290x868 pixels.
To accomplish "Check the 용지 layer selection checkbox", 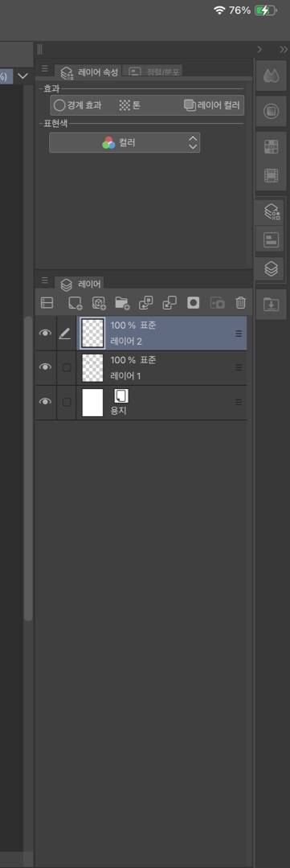I will coord(67,402).
